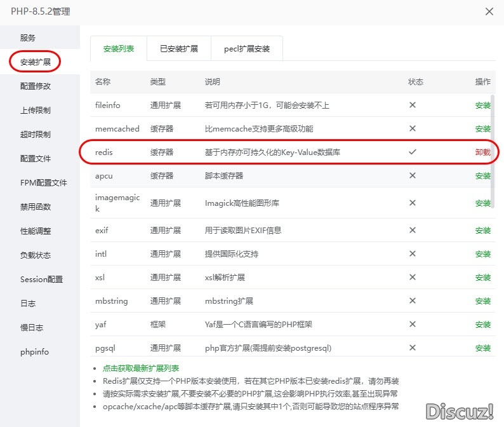Viewport: 504px width, 427px height.
Task: Uninstall the redis extension
Action: click(483, 152)
